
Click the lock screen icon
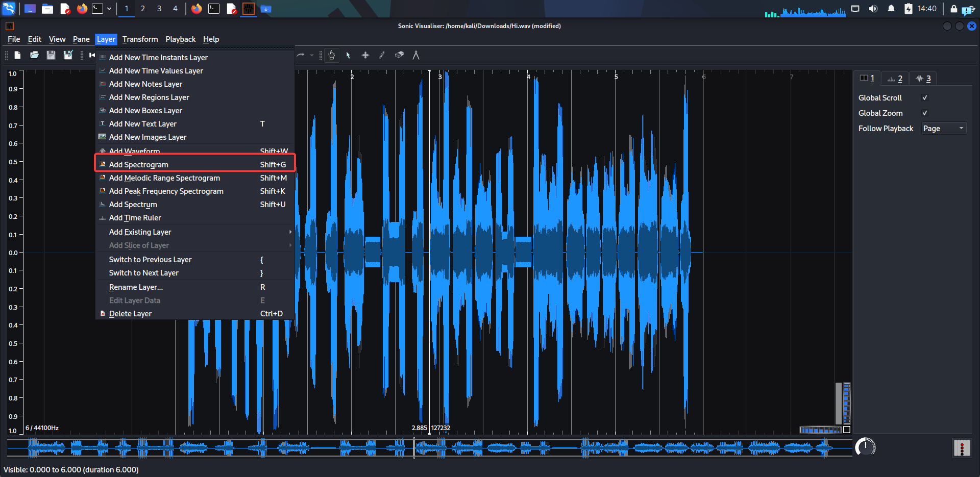[x=953, y=9]
